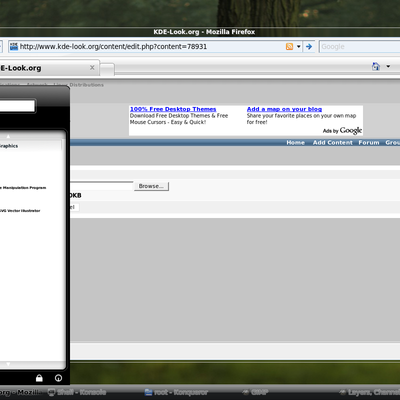400x400 pixels.
Task: Click the site favicon in the address bar
Action: [x=14, y=47]
